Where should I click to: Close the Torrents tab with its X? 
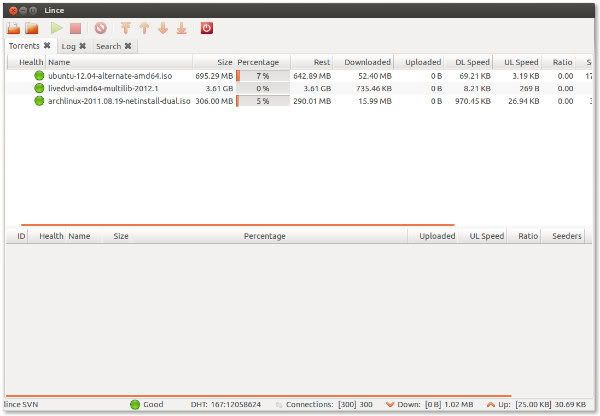tap(47, 46)
